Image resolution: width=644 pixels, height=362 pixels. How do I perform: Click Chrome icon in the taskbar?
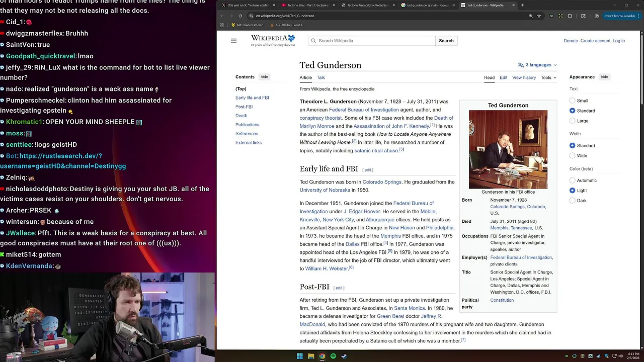click(322, 356)
